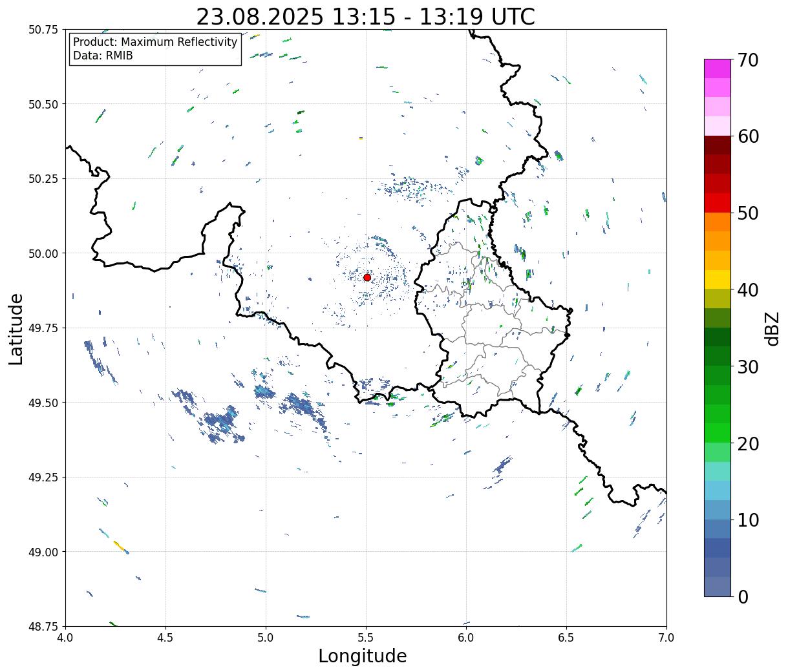
Task: Click the orange colorbar segment just below 50
Action: [718, 222]
